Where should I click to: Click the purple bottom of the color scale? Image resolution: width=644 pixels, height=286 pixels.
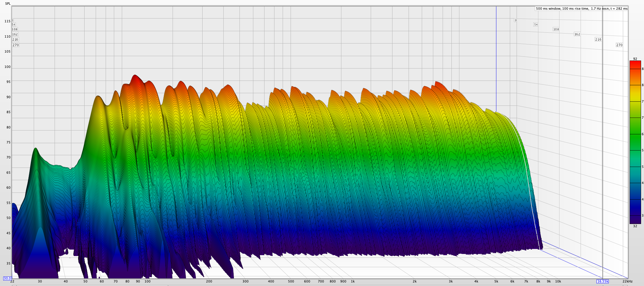point(635,220)
